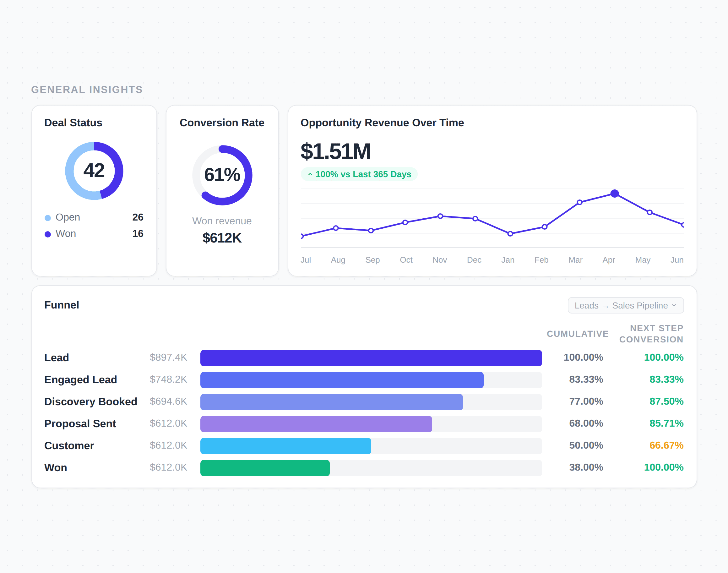Click the March data point on chart
This screenshot has width=728, height=573.
[579, 202]
